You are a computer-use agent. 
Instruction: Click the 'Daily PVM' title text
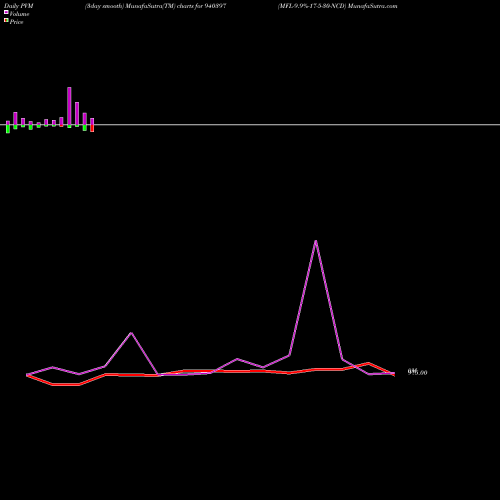(19, 6)
